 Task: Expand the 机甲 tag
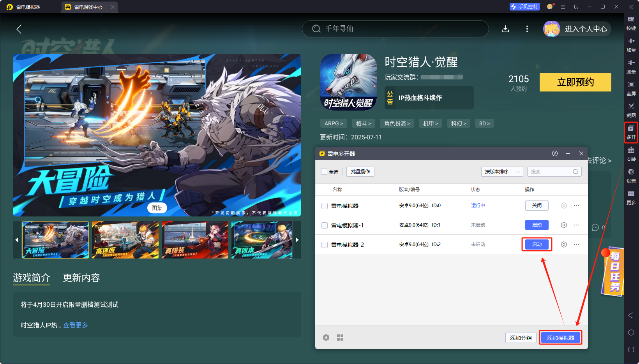pos(431,123)
